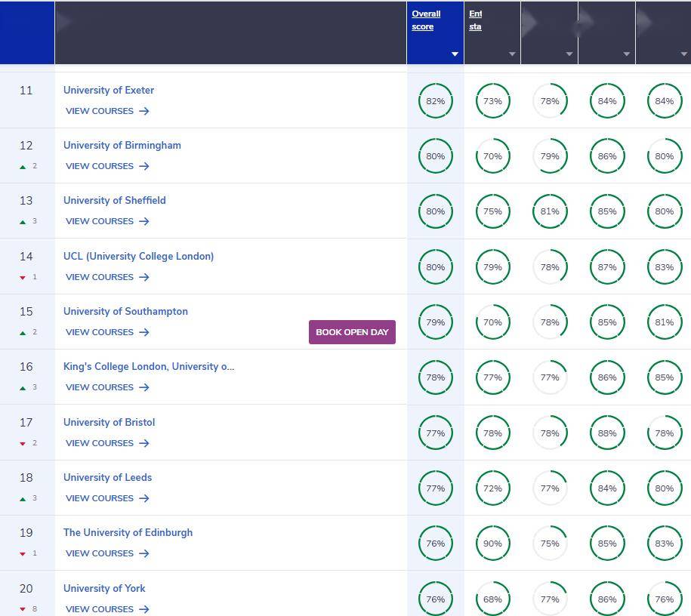The width and height of the screenshot is (691, 616).
Task: Click Edinburgh's 90% entry standards circle
Action: click(x=492, y=544)
